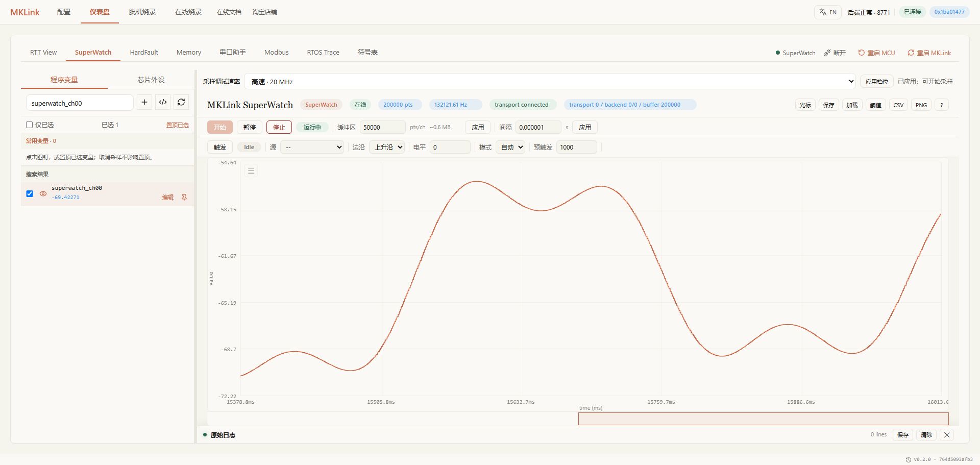Uncheck the superwatch_ch00 checkbox
The height and width of the screenshot is (465, 980).
coord(30,194)
